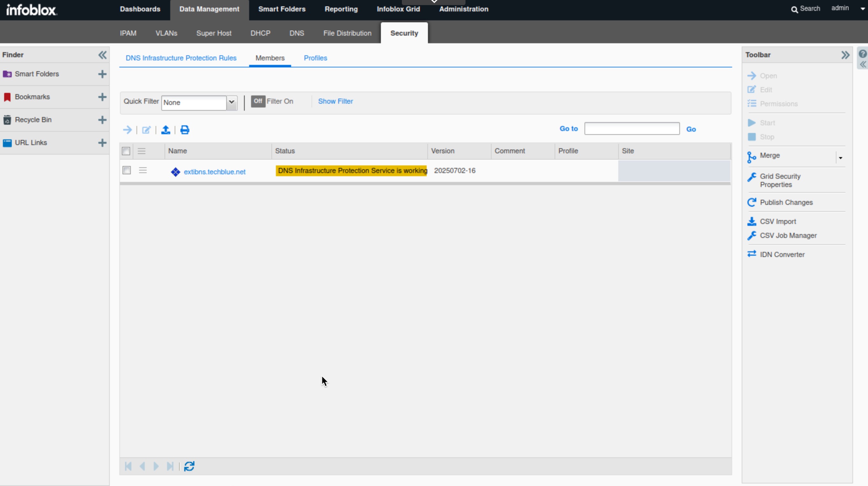This screenshot has height=486, width=868.
Task: Open Grid Security Properties from the Toolbar
Action: coord(779,181)
